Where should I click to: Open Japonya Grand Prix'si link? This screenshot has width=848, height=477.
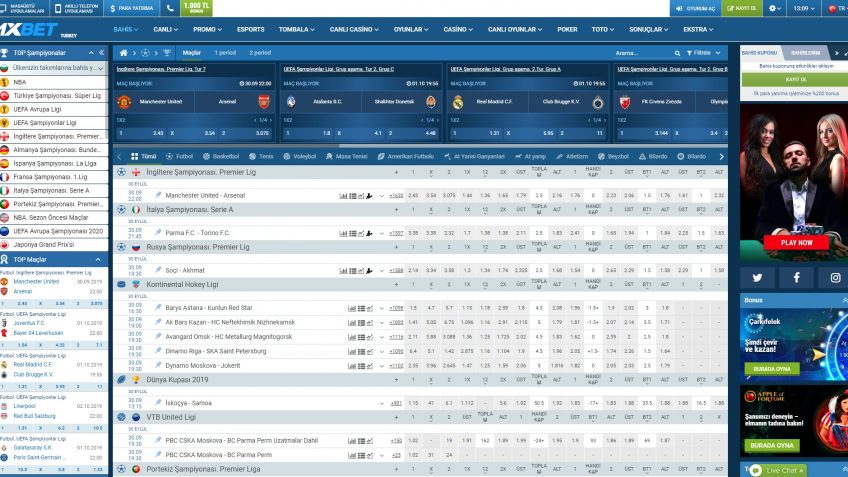click(x=54, y=244)
